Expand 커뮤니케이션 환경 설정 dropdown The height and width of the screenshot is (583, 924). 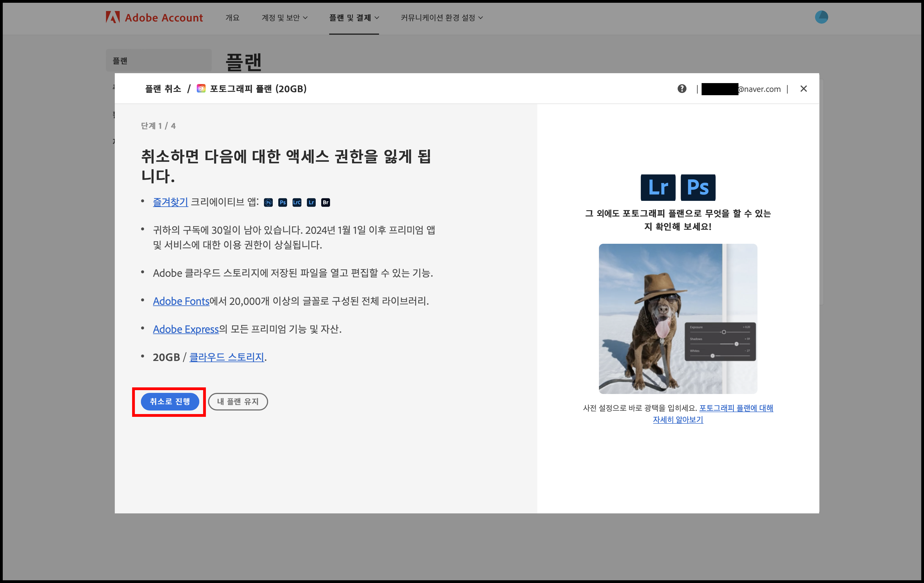click(442, 18)
